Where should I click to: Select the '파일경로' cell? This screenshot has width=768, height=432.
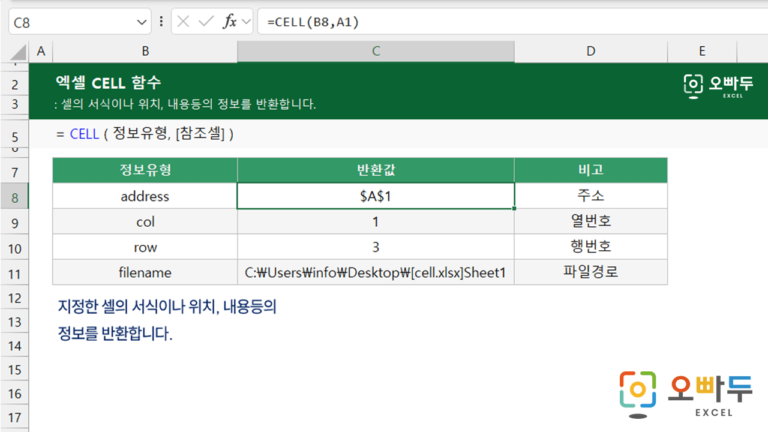(591, 272)
